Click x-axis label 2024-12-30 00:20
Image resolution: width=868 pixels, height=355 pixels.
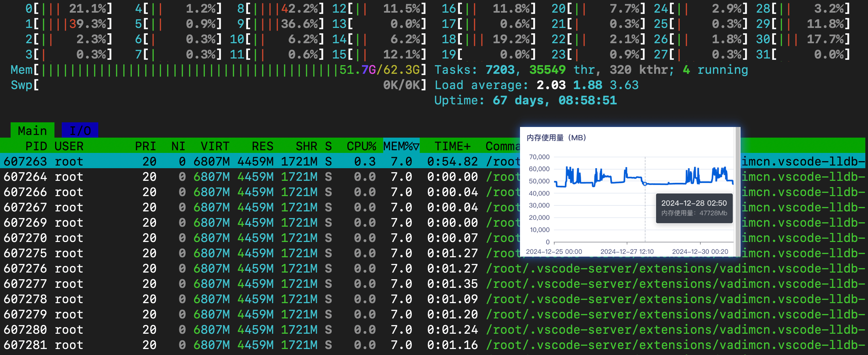tap(700, 251)
